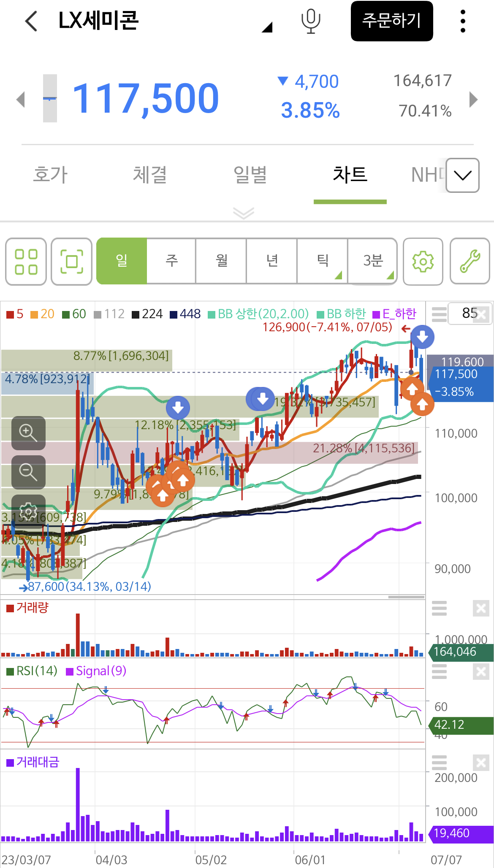
Task: Tap blue sell-signal arrow at chart top right
Action: point(423,337)
